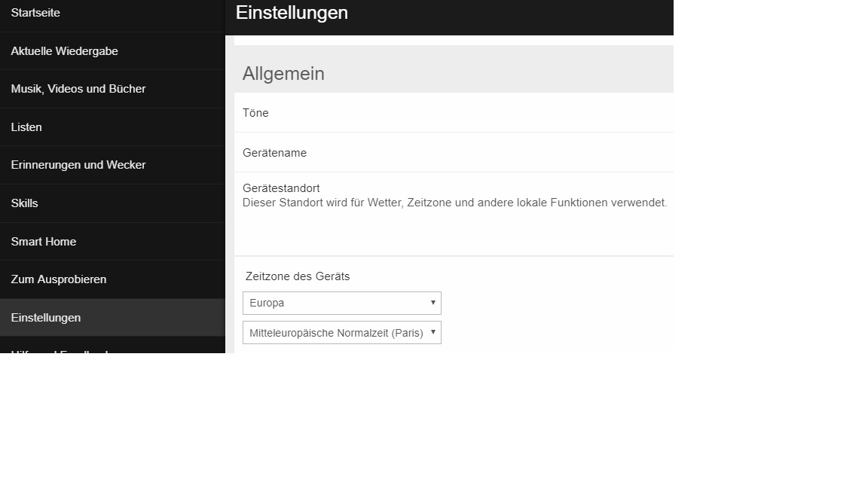868x488 pixels.
Task: Click the Gerätestandort description about Wetter
Action: click(454, 203)
